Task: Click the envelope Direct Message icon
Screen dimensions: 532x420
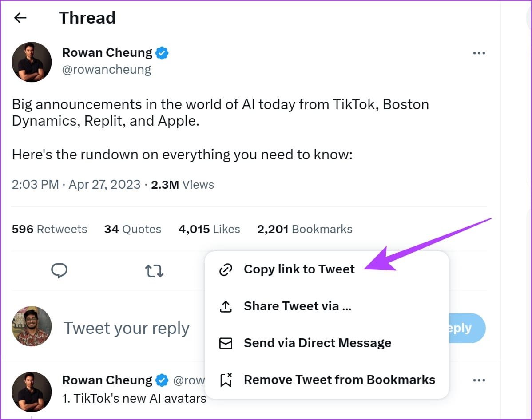Action: (226, 343)
